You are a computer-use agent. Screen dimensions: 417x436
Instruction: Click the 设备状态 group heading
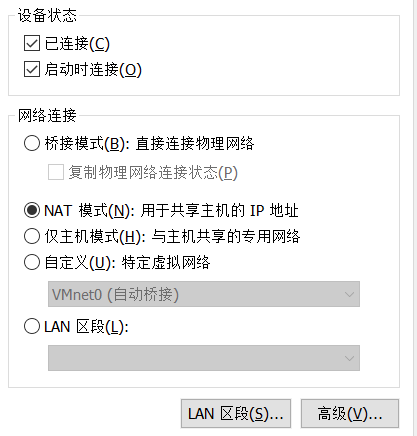click(x=47, y=15)
